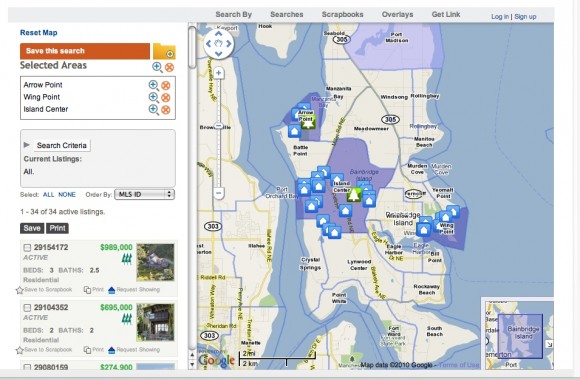Image resolution: width=580 pixels, height=380 pixels.
Task: Zoom in with the map plus button
Action: click(x=219, y=73)
